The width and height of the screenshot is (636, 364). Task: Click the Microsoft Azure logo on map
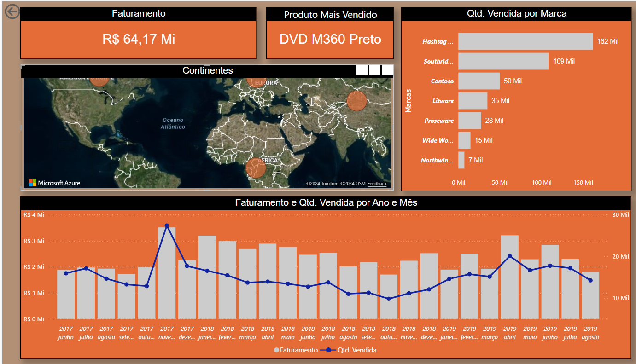pyautogui.click(x=54, y=183)
